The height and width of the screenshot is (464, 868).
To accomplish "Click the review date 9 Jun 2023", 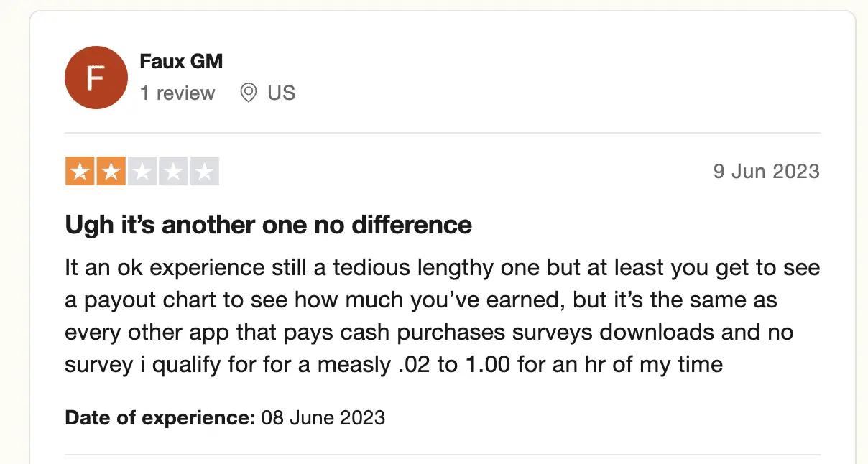I will (x=766, y=172).
